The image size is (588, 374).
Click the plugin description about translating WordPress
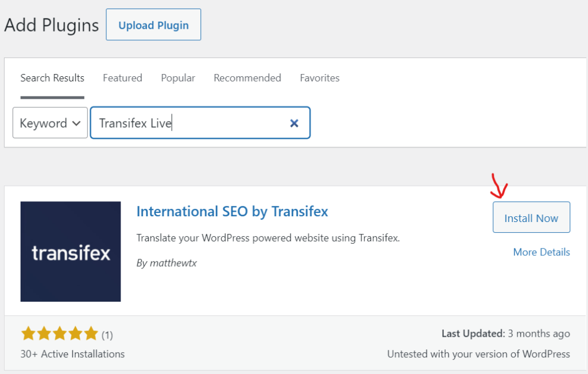[268, 238]
